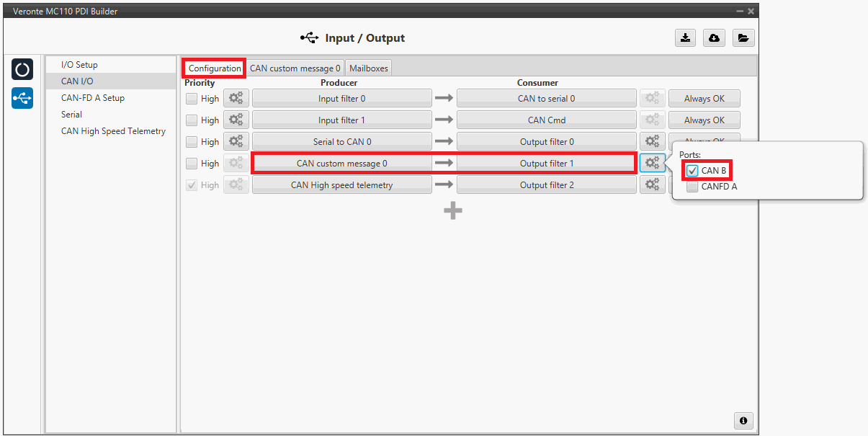
Task: Select the USB Input/Output sidebar icon
Action: 22,98
